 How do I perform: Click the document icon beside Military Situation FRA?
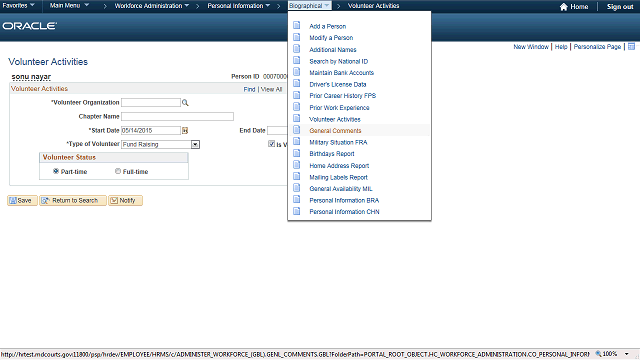(x=297, y=141)
